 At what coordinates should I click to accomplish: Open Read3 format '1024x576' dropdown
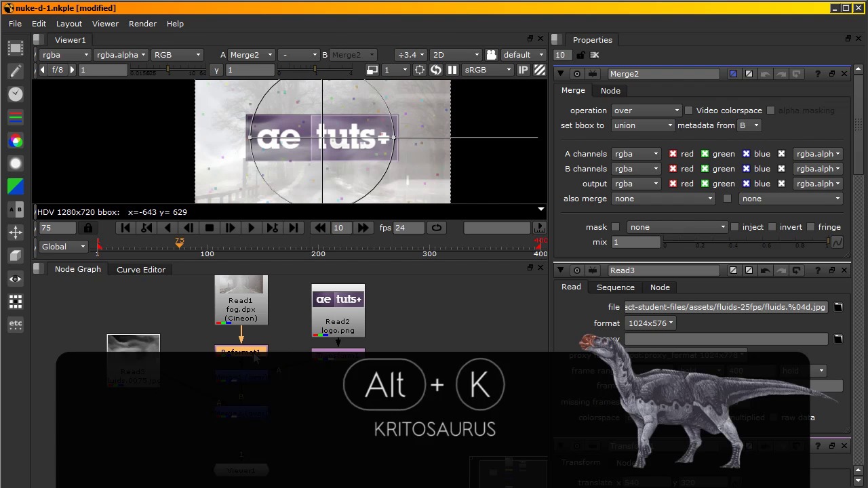pos(650,323)
